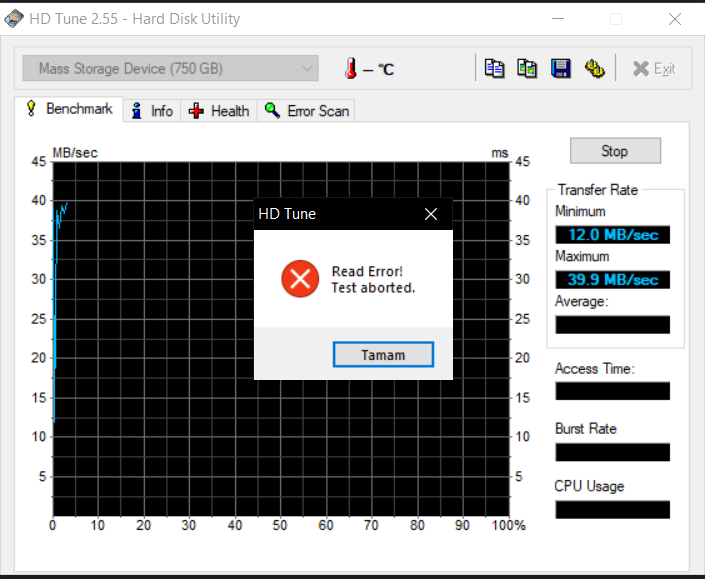Switch to the Error Scan tab
705x579 pixels.
(x=306, y=111)
